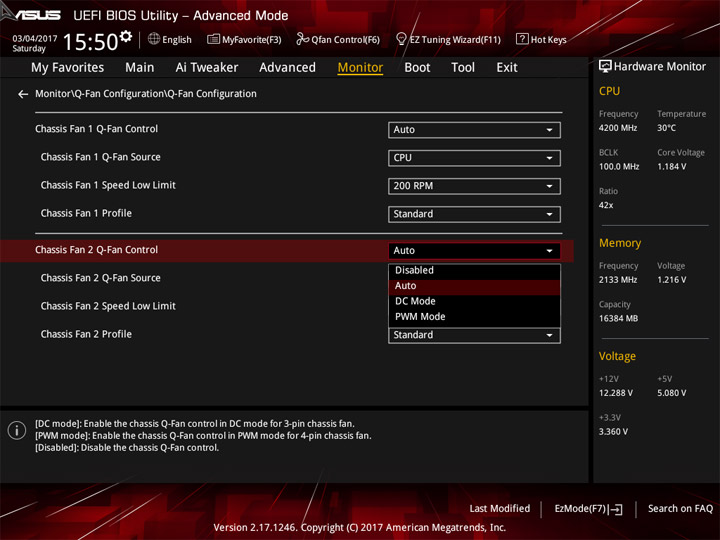The height and width of the screenshot is (540, 720).
Task: Open the Exit tab
Action: [507, 68]
